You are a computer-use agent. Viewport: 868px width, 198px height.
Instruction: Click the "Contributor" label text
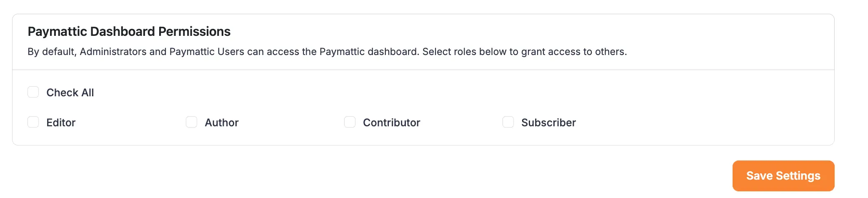pyautogui.click(x=391, y=123)
